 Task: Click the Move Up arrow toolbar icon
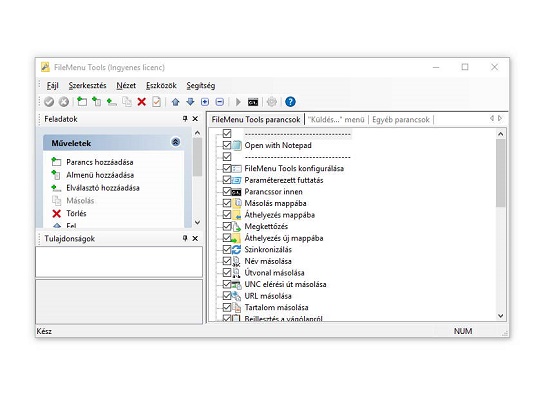coord(175,102)
